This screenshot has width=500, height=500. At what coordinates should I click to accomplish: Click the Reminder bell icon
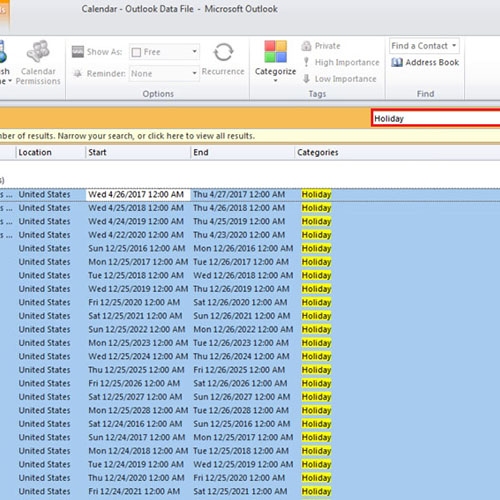(x=78, y=73)
